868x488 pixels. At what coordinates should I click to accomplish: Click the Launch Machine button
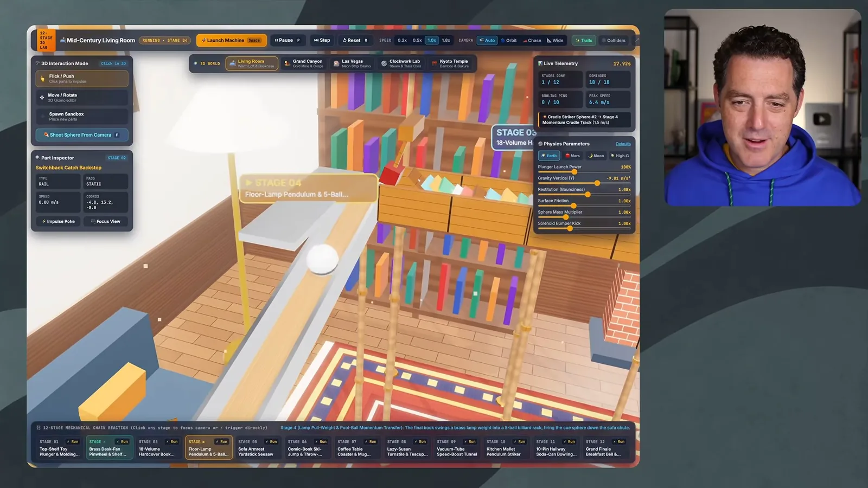click(231, 40)
